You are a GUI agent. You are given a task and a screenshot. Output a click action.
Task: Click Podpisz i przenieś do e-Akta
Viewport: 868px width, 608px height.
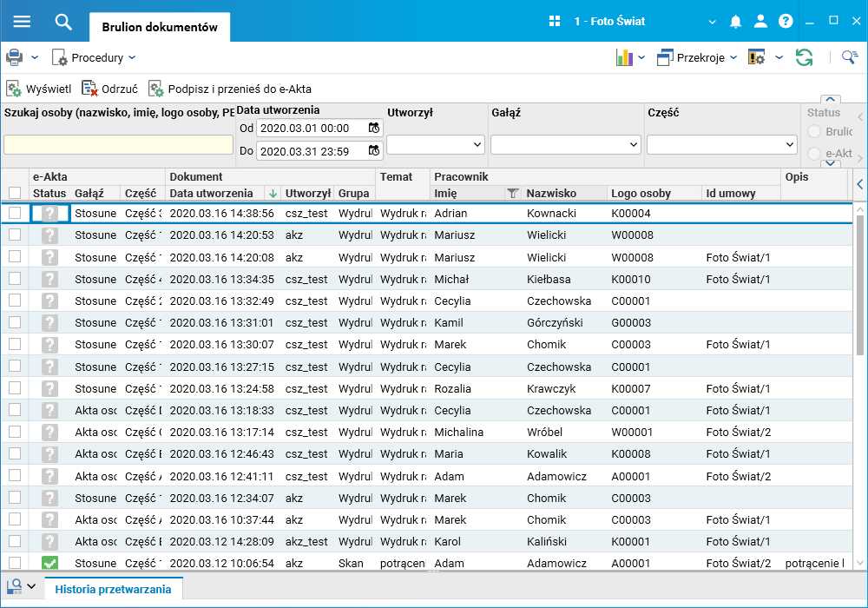click(x=230, y=89)
